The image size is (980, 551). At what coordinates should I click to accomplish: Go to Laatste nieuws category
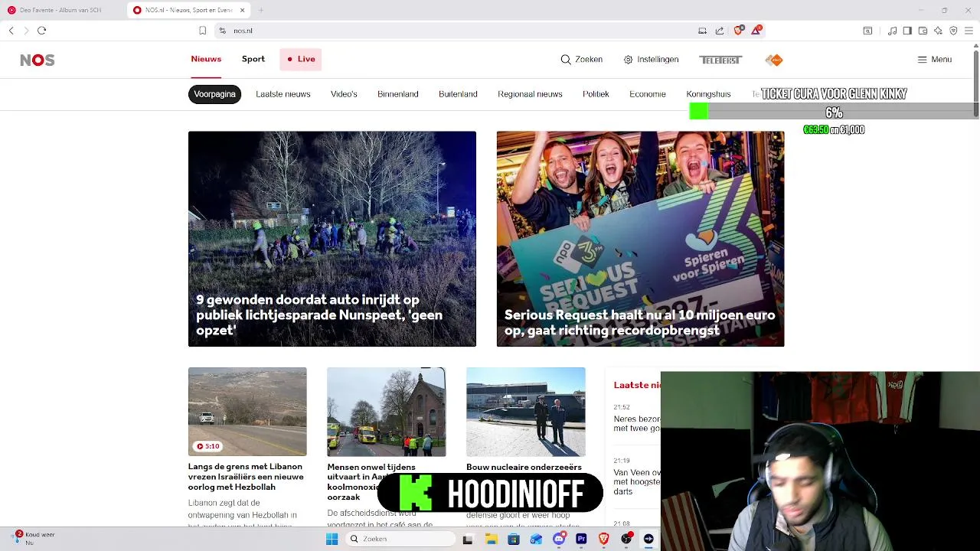click(x=283, y=94)
